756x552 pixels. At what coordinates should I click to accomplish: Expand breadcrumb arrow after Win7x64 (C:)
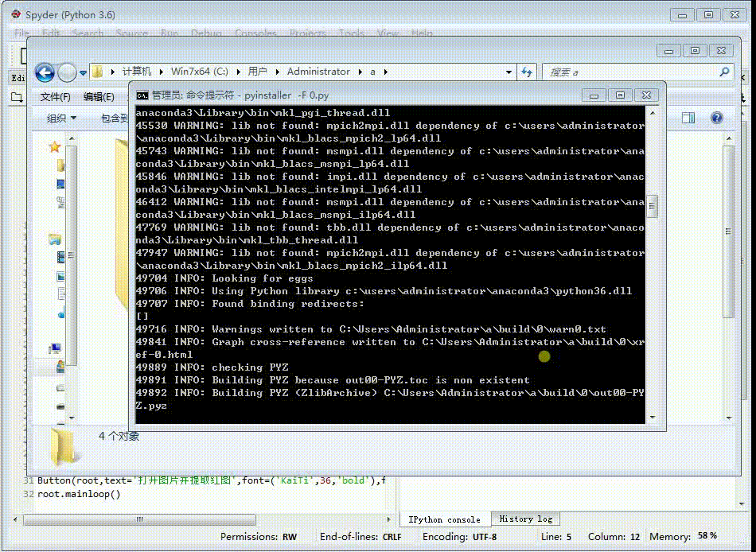pos(238,72)
